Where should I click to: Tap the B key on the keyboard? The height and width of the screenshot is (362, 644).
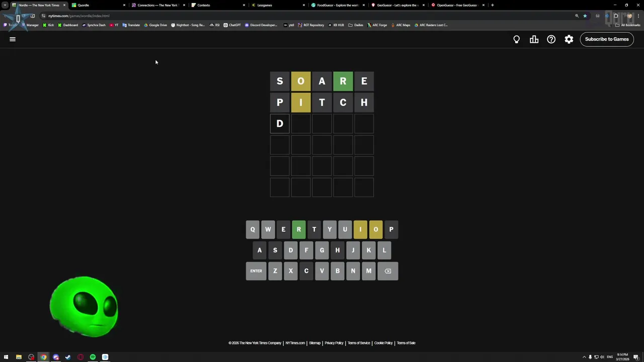pos(338,271)
